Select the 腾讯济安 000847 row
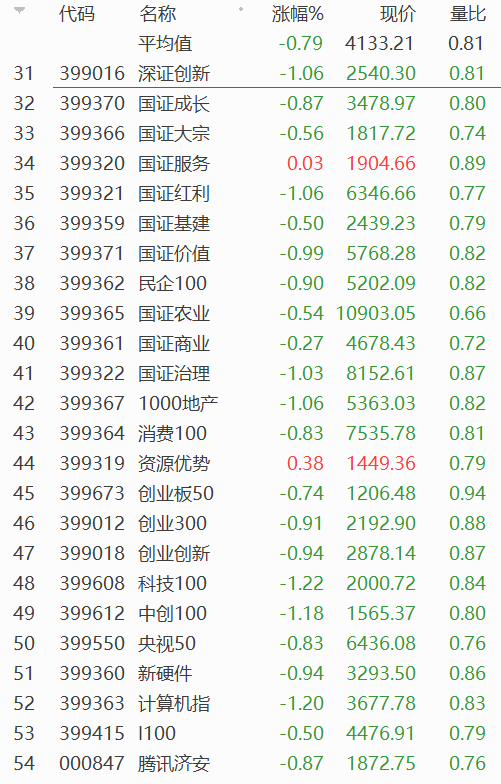Screen dimensions: 501x784 tap(250, 764)
